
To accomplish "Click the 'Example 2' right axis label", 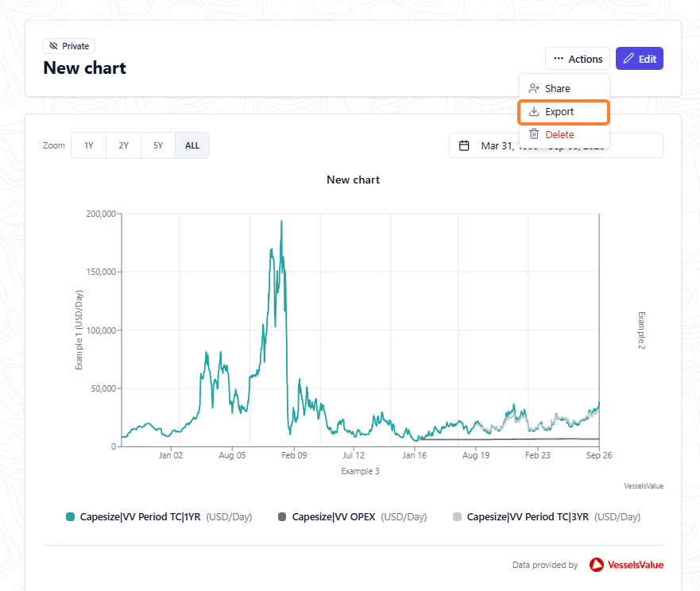I will click(641, 330).
